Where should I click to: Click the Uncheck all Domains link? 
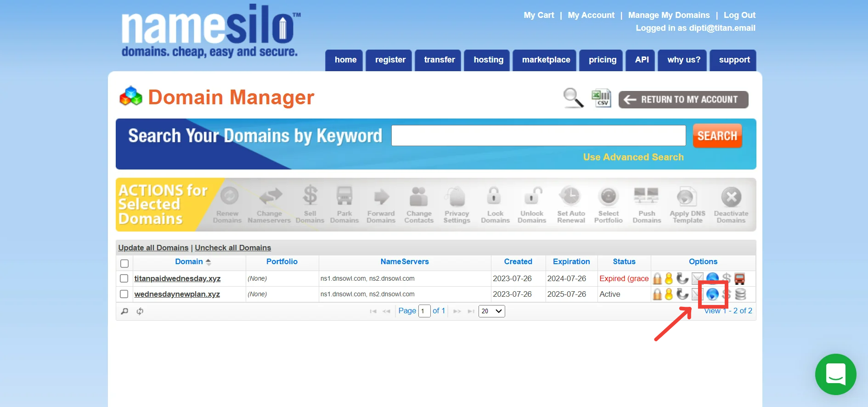233,248
